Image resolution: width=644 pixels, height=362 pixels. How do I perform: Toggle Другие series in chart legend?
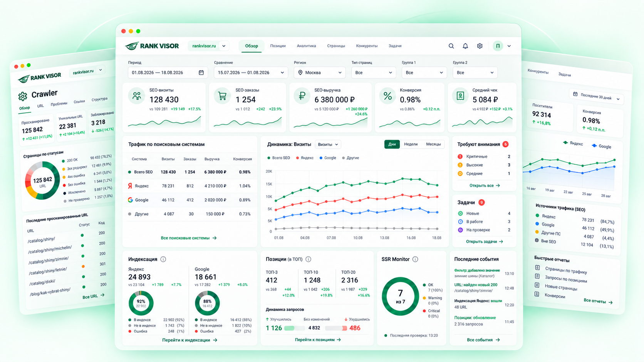pos(351,158)
